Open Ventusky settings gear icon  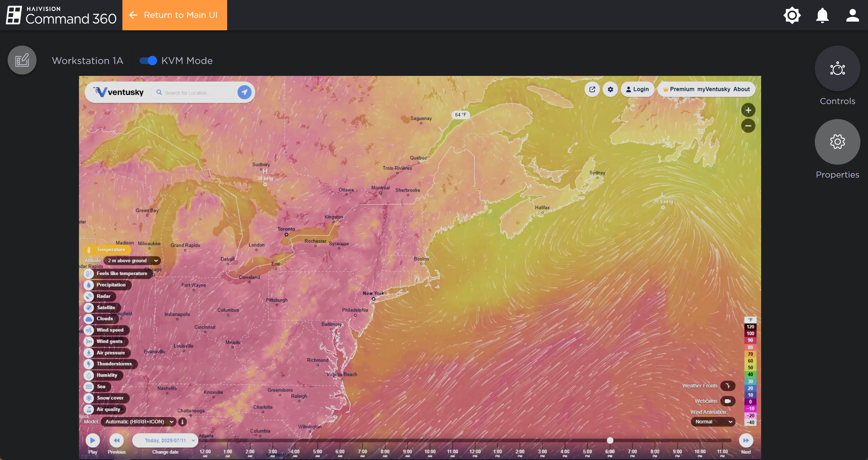click(x=610, y=89)
